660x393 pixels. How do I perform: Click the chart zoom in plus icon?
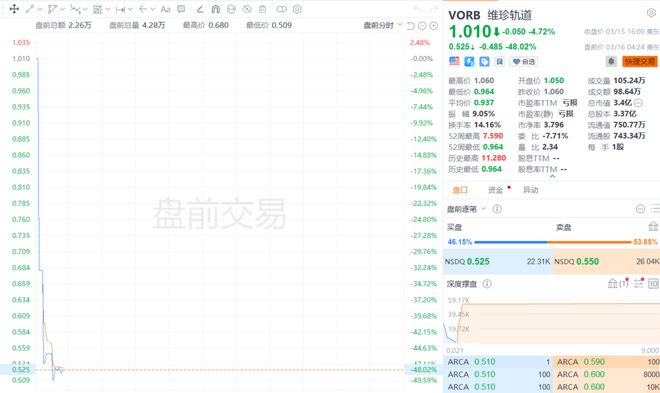click(x=434, y=26)
